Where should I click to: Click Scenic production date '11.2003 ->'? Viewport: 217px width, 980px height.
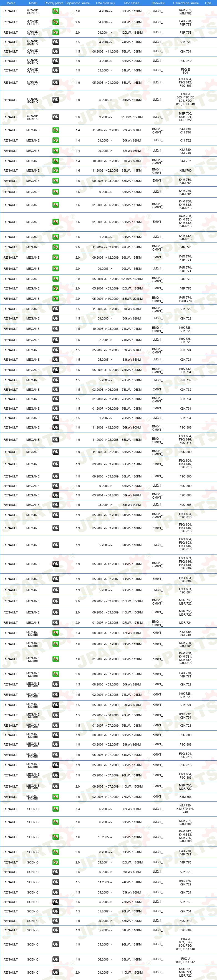105,882
